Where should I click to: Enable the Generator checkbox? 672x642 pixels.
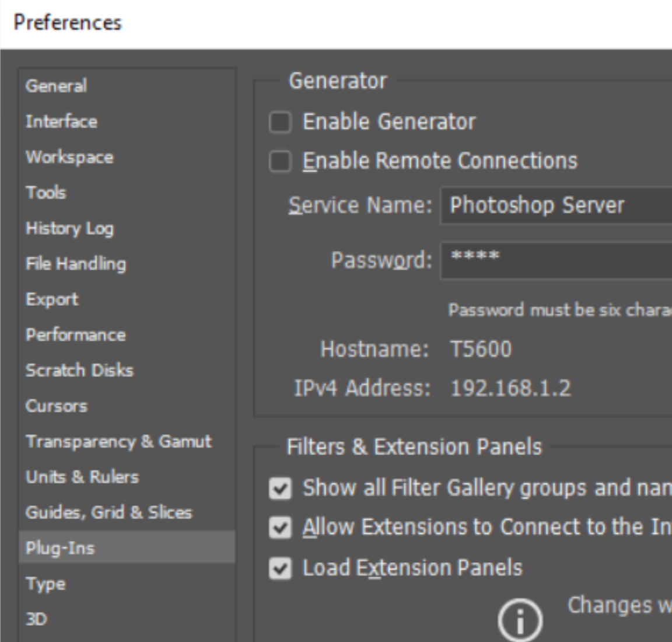tap(280, 122)
